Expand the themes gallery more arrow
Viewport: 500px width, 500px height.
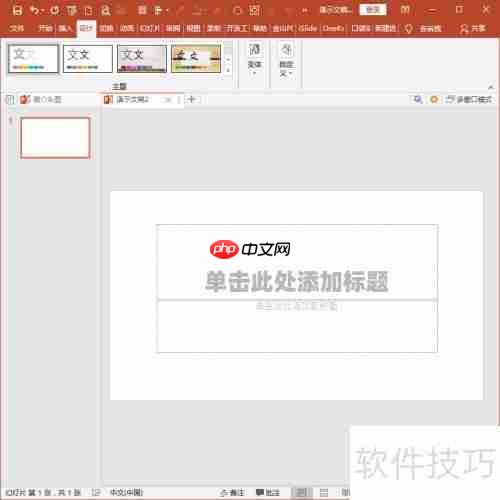(228, 71)
